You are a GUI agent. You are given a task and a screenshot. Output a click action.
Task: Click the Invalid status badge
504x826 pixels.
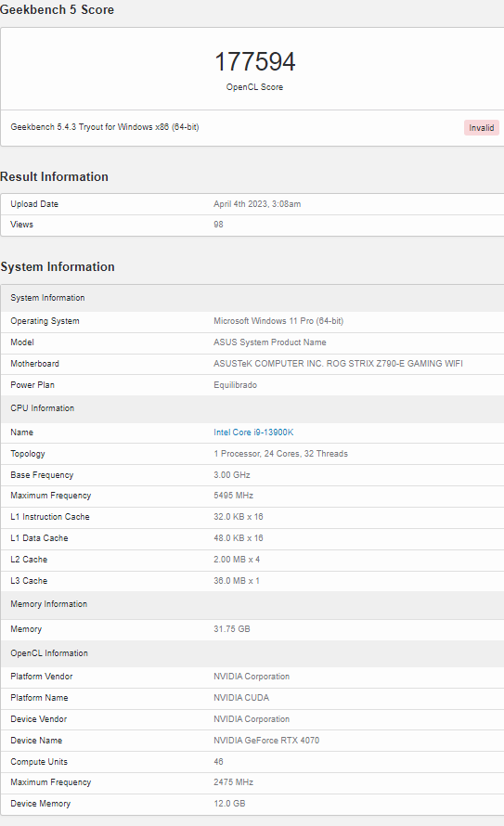coord(482,127)
